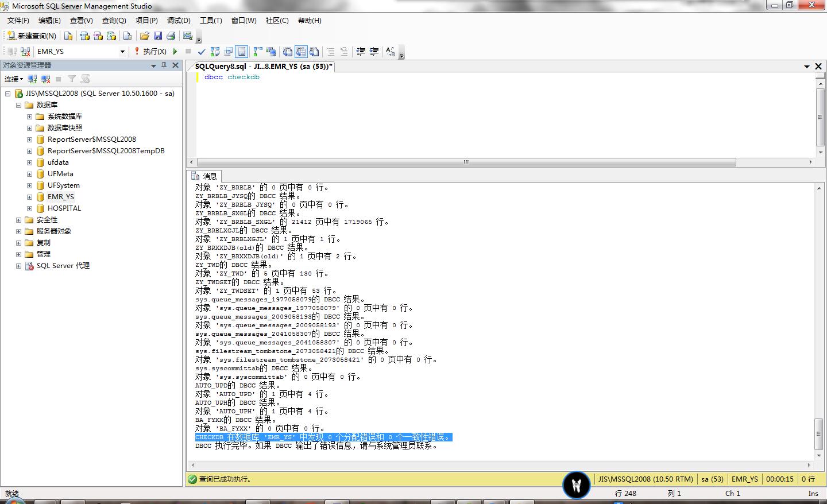Image resolution: width=827 pixels, height=504 pixels.
Task: Close the SQLQuery8.sql document
Action: point(818,67)
